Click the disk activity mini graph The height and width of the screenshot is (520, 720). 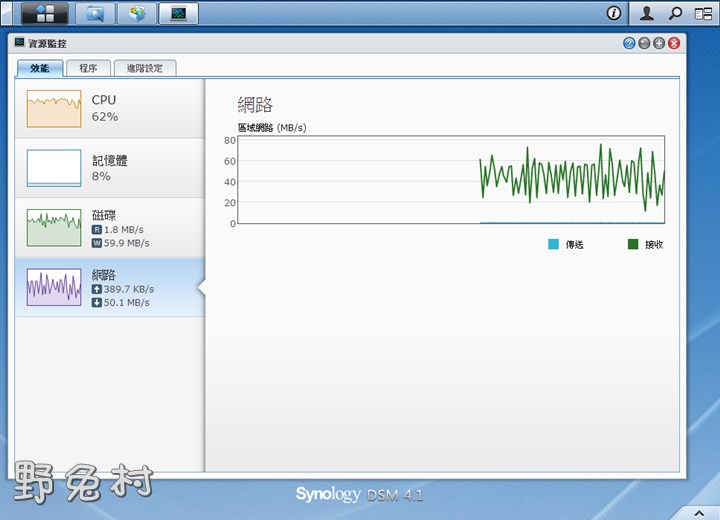pos(54,228)
